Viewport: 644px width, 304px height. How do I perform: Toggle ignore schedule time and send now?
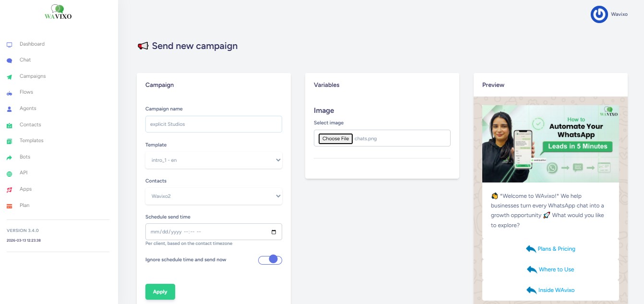click(270, 260)
